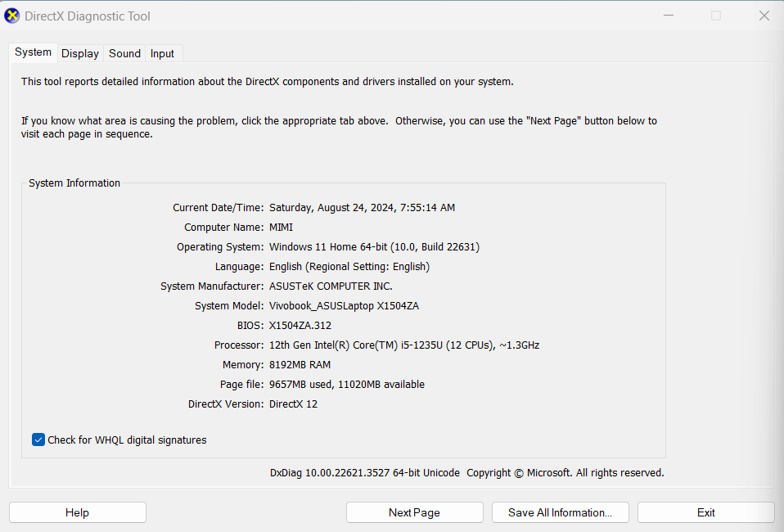Image resolution: width=784 pixels, height=532 pixels.
Task: Click the System Information group label
Action: click(x=74, y=183)
